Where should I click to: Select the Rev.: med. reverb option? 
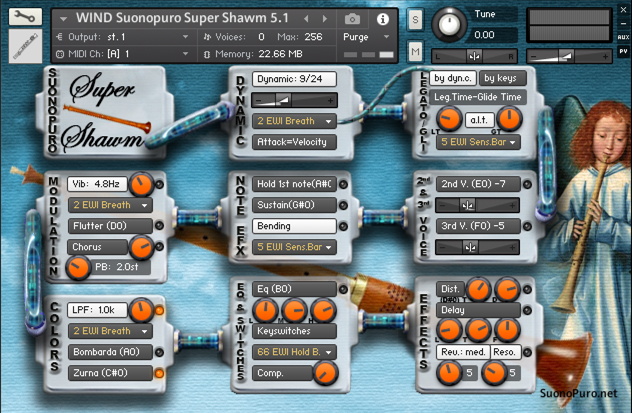click(463, 352)
